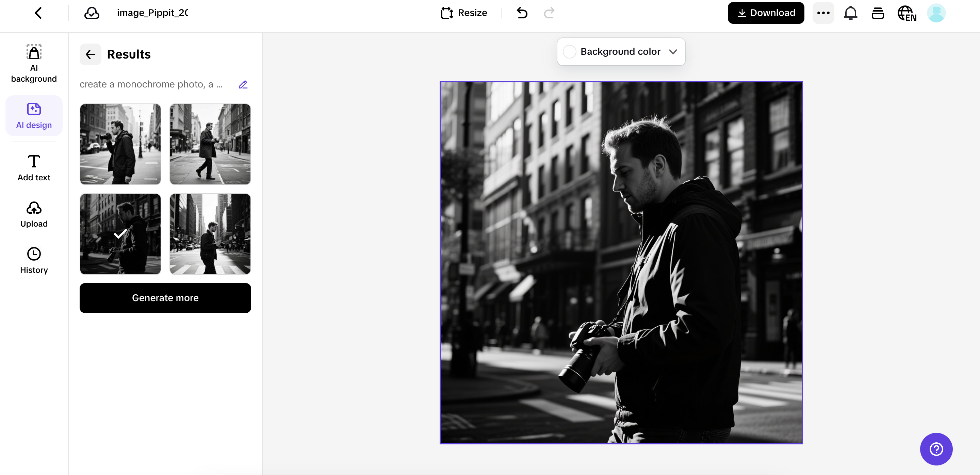Open the notifications bell
Viewport: 980px width, 475px height.
click(x=850, y=13)
